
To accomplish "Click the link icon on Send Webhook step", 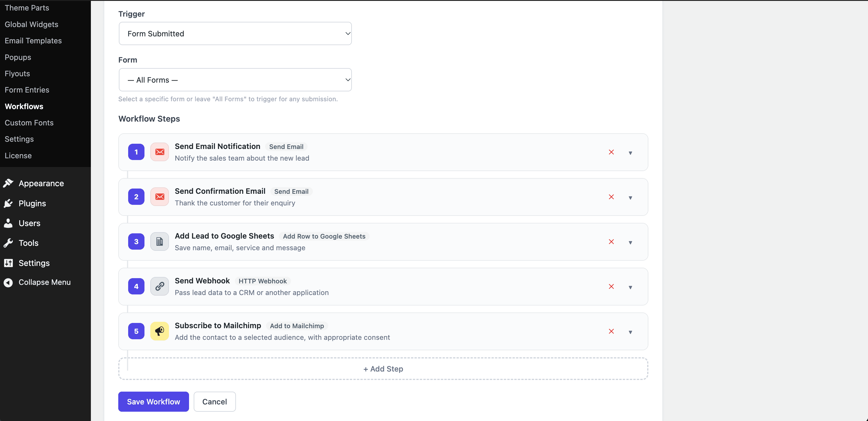I will [x=159, y=286].
